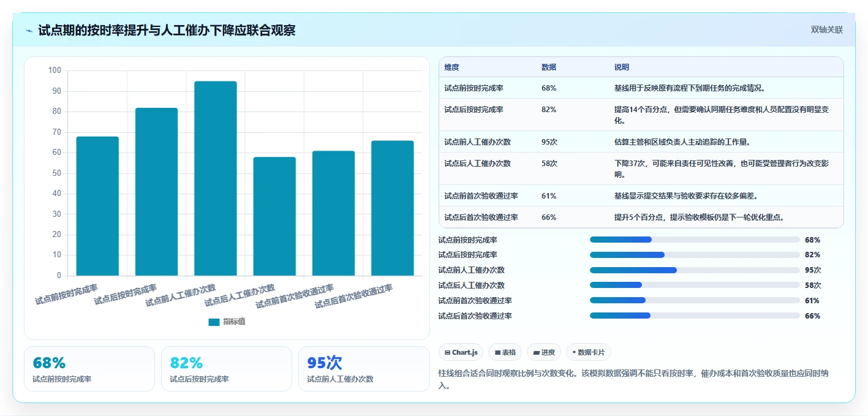Click the progress list label 试点后按时完成率
The width and height of the screenshot is (868, 416).
pos(467,255)
